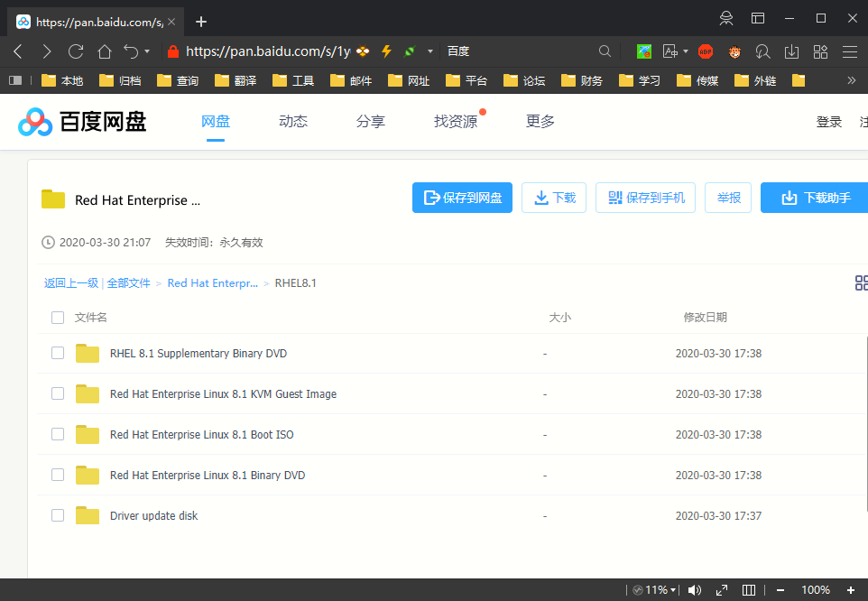868x601 pixels.
Task: Open the 翻译 bookmark folder
Action: [x=235, y=81]
